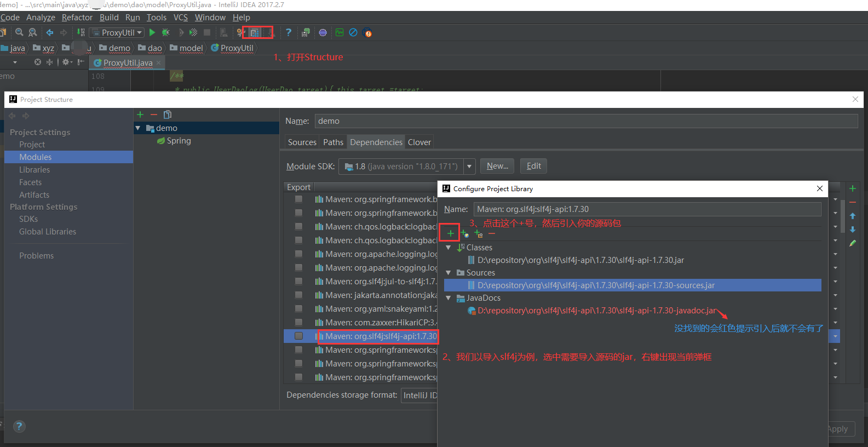Screen dimensions: 868x447
Task: Remove the selected library root with the minus icon
Action: [492, 234]
